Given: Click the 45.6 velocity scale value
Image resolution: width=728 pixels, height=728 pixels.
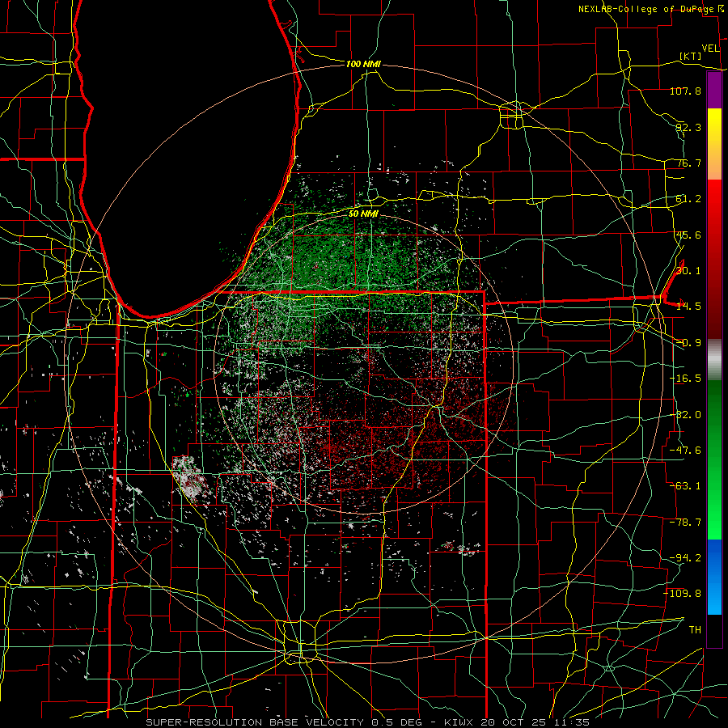Looking at the screenshot, I should pos(688,235).
